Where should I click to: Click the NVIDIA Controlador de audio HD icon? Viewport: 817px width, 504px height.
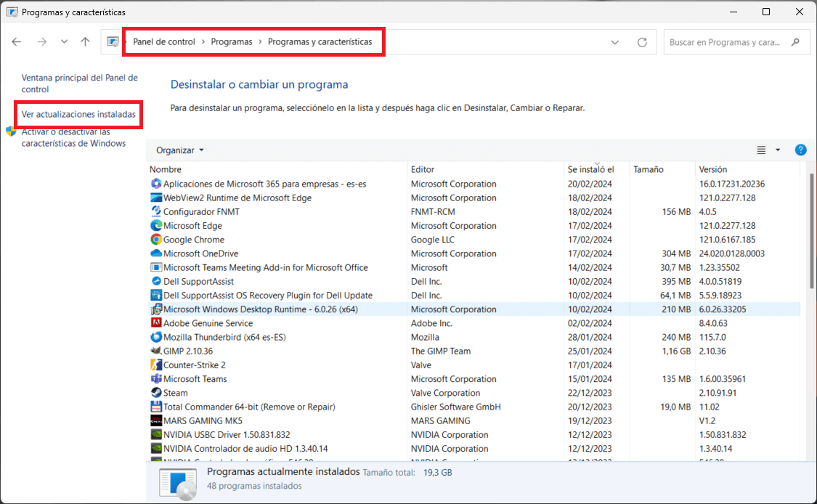156,448
